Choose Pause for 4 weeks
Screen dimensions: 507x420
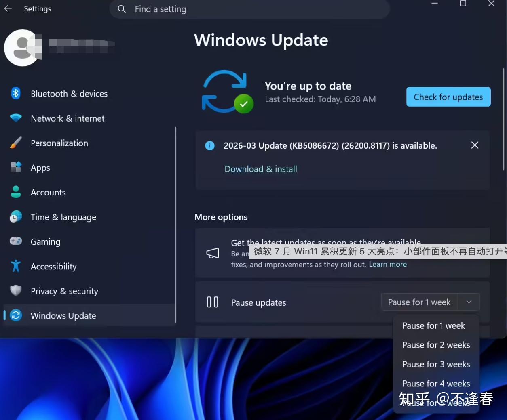click(436, 384)
